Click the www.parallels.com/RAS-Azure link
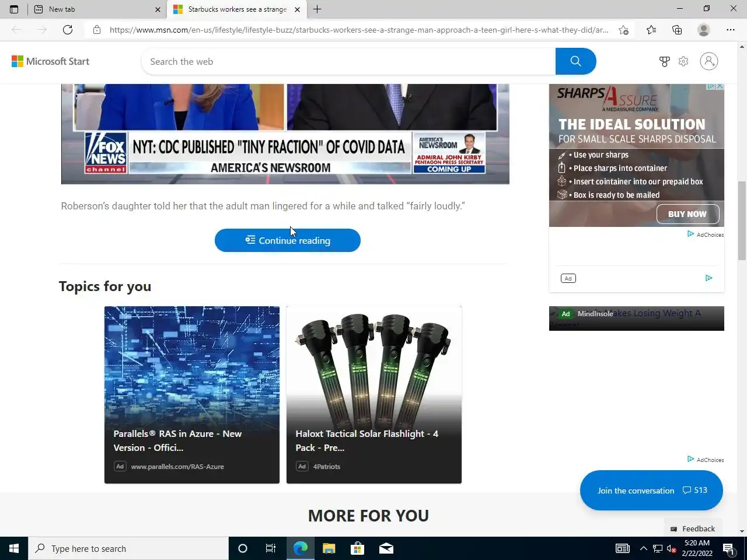Screen dimensions: 747x560 pos(177,467)
